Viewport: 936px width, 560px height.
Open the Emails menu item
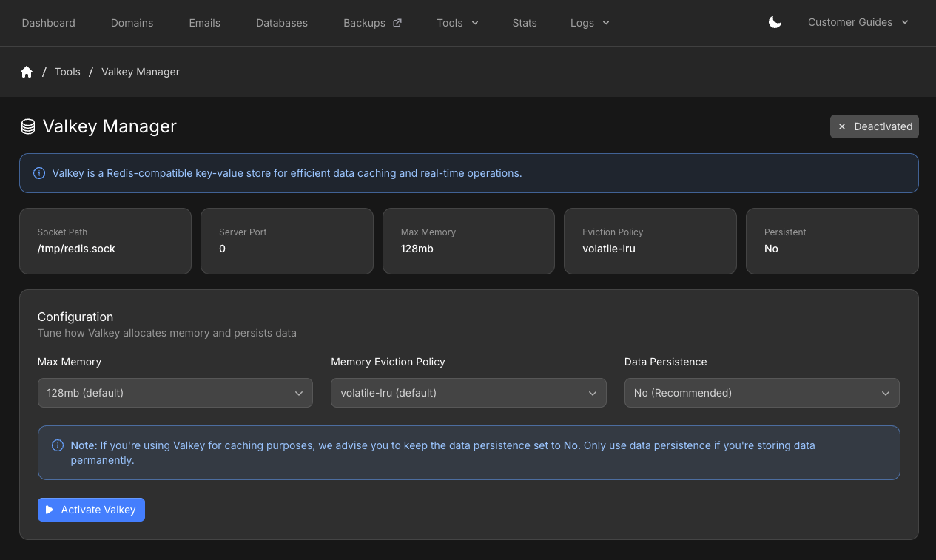click(205, 23)
